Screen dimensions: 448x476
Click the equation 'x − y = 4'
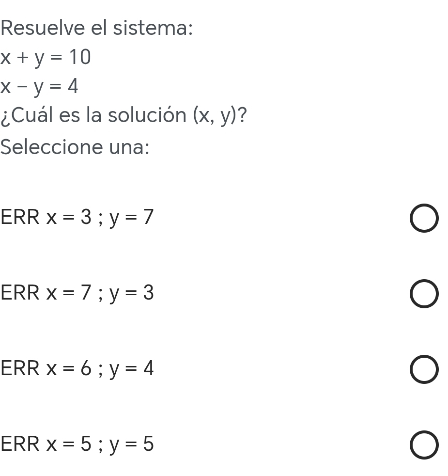[39, 87]
